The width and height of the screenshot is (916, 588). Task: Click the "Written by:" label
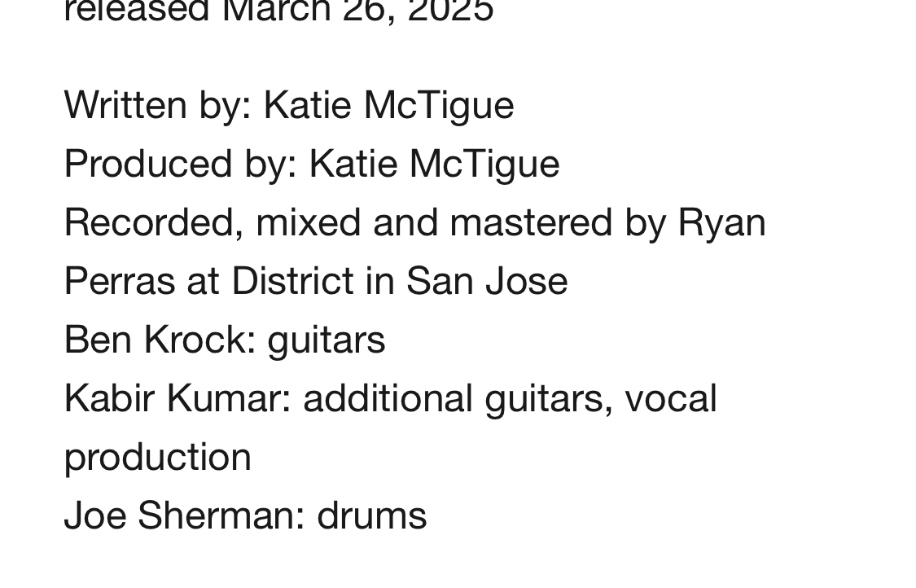(x=158, y=105)
